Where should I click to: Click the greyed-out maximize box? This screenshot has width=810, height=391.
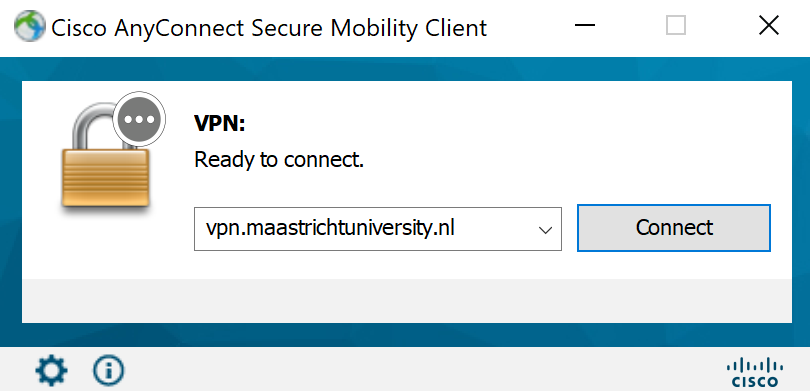pos(676,25)
